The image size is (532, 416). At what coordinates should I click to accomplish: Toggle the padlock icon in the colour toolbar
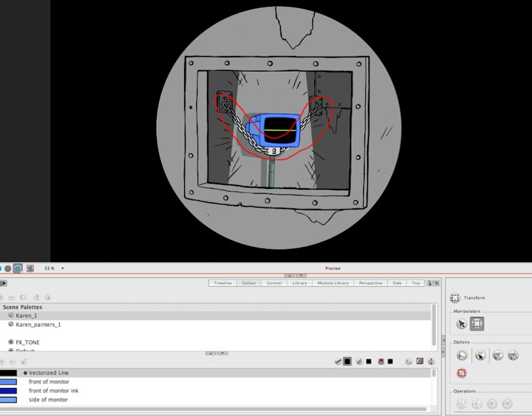tap(420, 361)
